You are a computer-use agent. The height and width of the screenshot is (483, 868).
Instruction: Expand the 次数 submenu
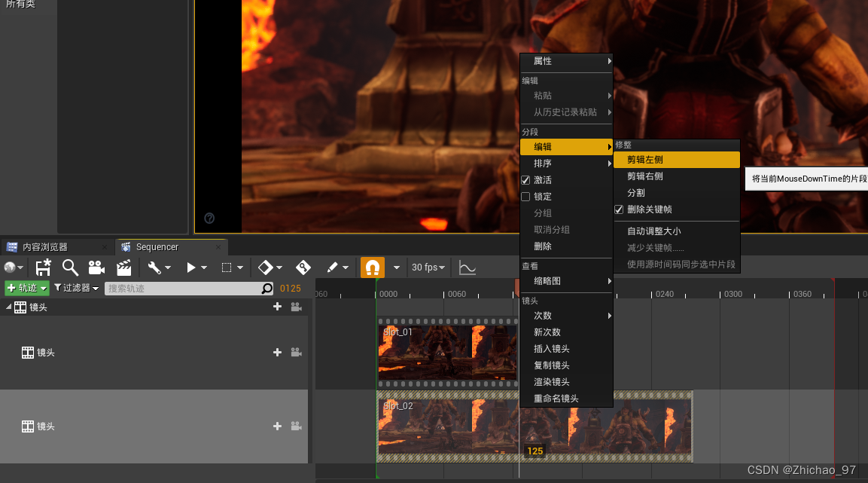pyautogui.click(x=566, y=315)
